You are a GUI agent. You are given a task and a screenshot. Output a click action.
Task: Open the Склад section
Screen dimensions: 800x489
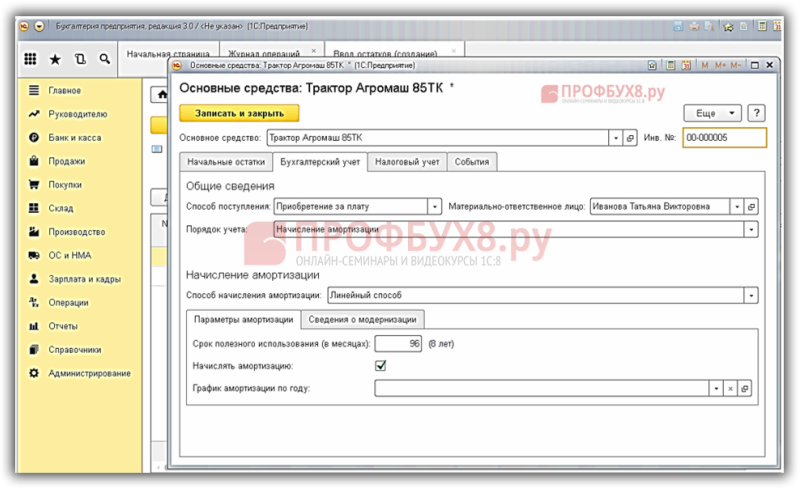coord(61,208)
